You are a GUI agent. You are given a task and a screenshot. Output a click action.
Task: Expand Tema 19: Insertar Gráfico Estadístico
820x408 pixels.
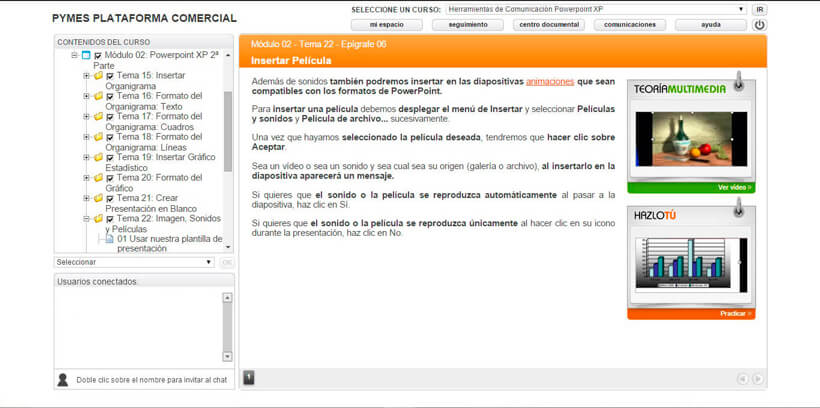pos(86,157)
